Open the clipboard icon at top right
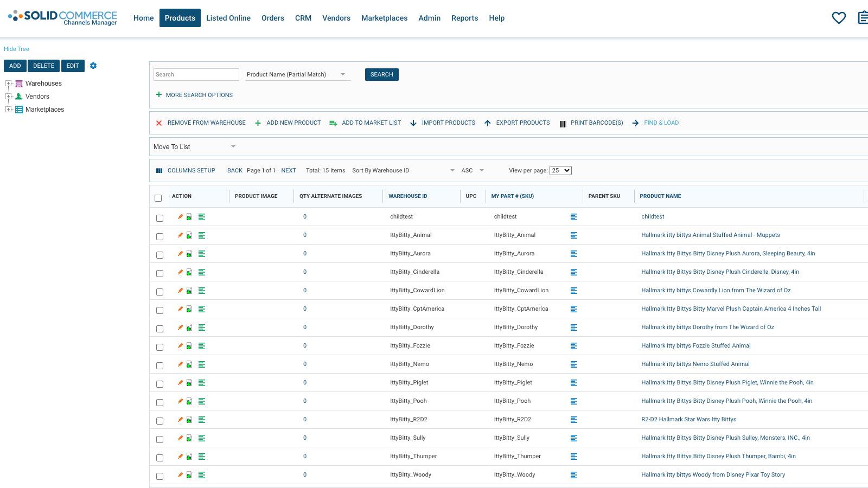 [863, 17]
